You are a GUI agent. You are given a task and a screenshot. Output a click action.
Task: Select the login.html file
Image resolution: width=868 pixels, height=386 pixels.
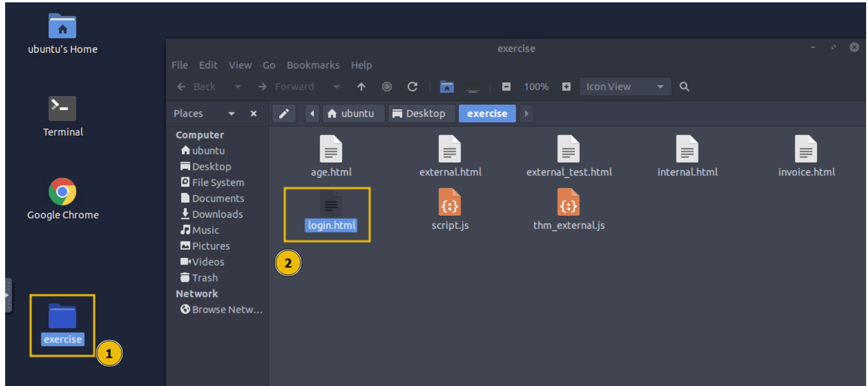pyautogui.click(x=331, y=210)
